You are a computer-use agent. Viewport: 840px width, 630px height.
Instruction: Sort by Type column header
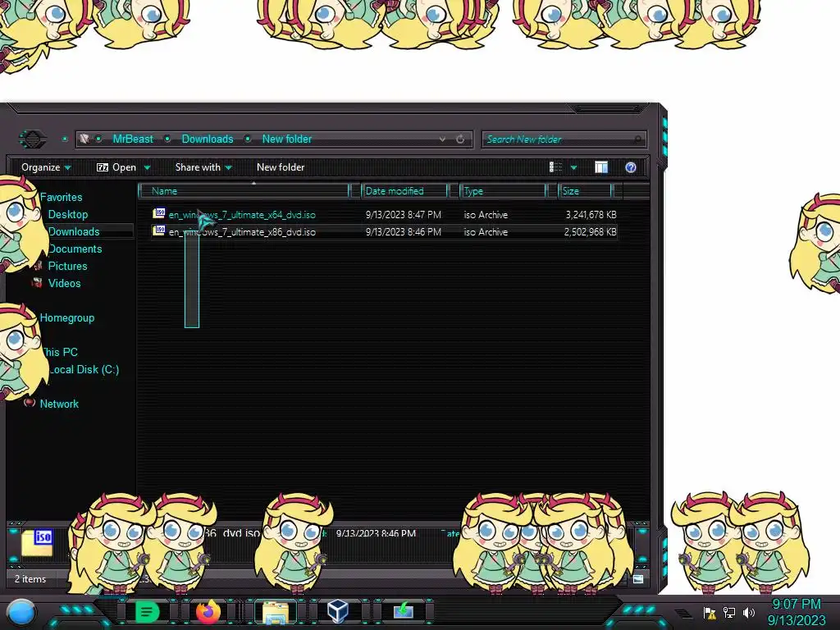pos(503,191)
